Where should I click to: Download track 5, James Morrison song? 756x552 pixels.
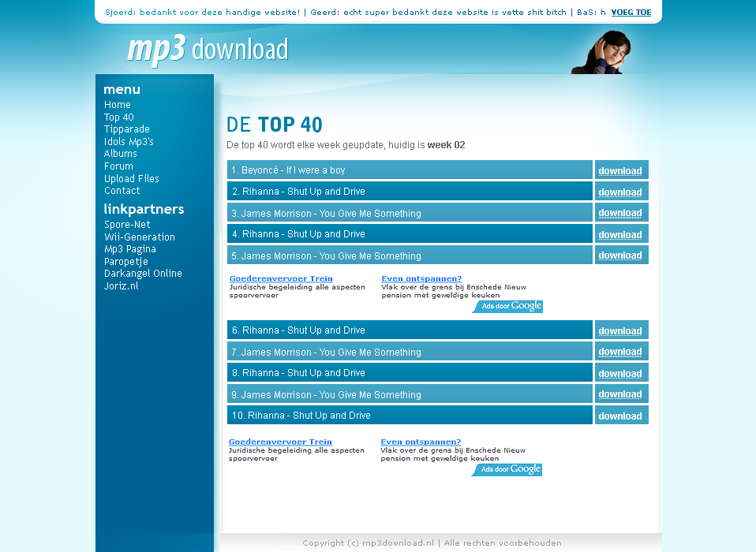pyautogui.click(x=622, y=255)
